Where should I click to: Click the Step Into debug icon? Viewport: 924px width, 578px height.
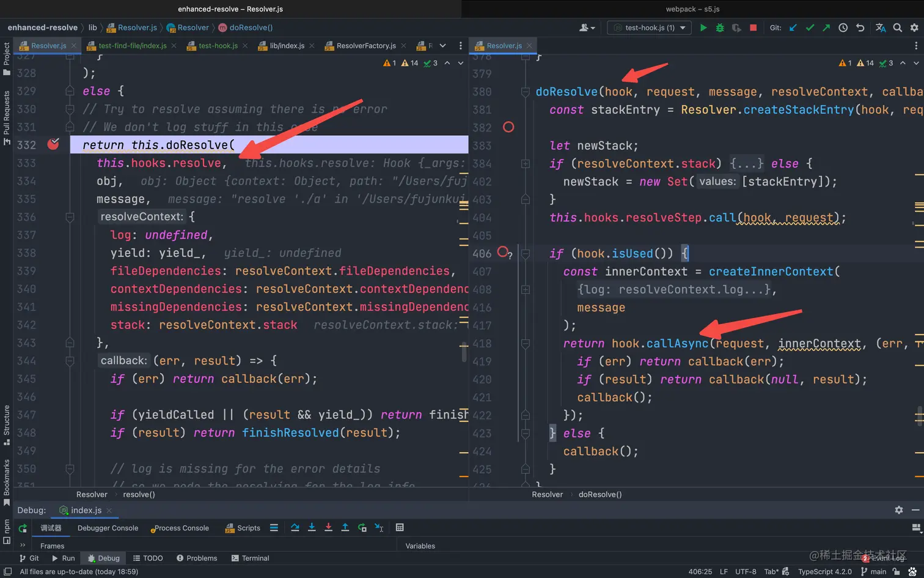pyautogui.click(x=312, y=528)
